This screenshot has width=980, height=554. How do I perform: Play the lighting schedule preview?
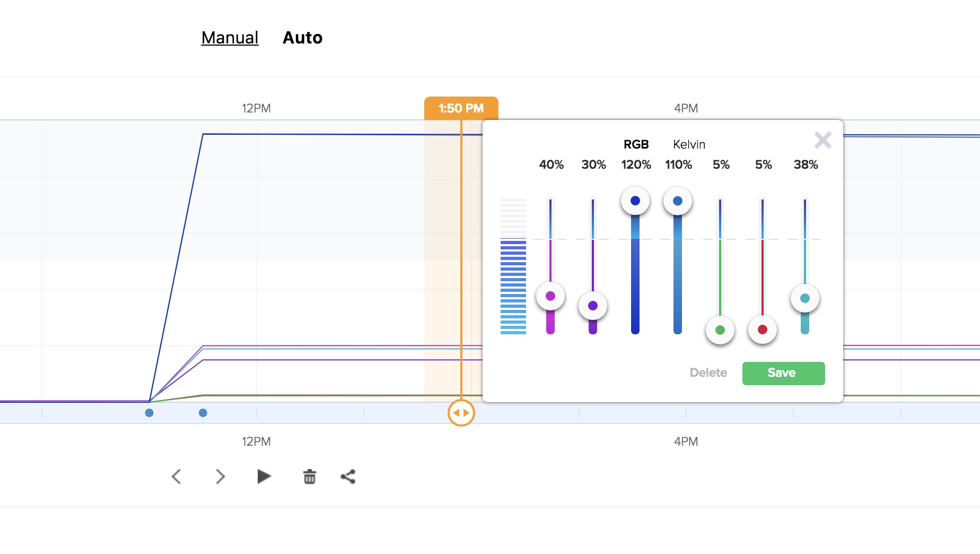(x=264, y=477)
